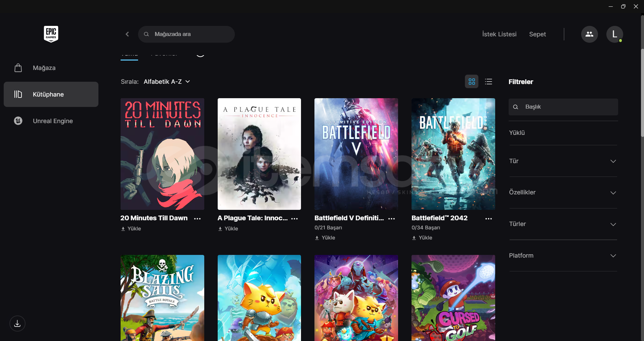Click the Mağaza shopping bag icon

point(18,68)
